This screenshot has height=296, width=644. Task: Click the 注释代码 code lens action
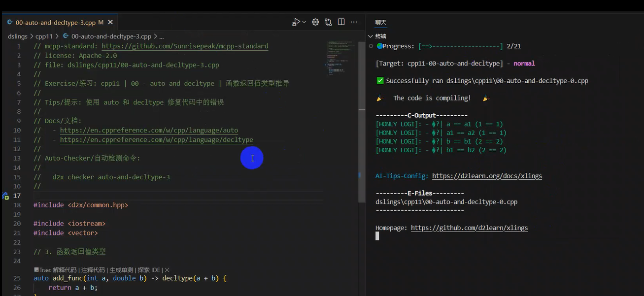(93, 270)
